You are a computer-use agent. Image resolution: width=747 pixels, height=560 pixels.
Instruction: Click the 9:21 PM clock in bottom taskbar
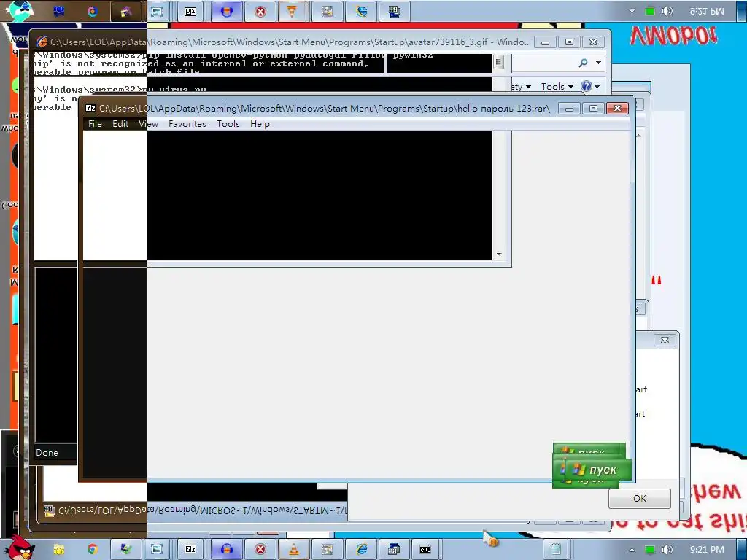pos(707,550)
